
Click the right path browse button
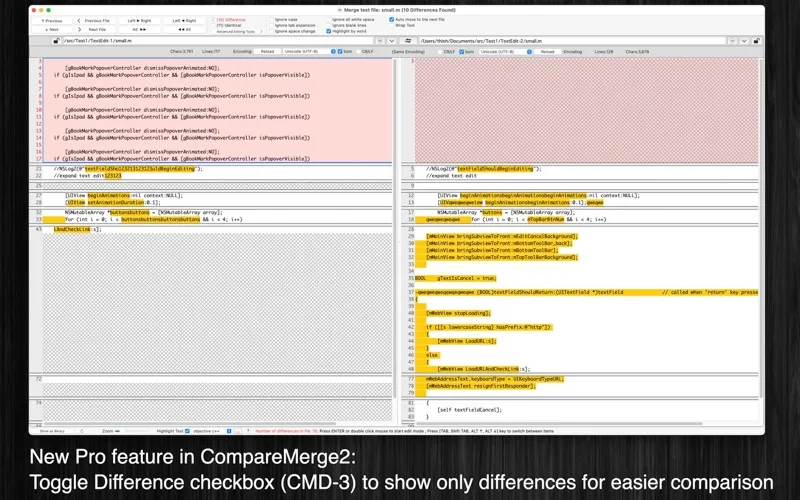732,41
